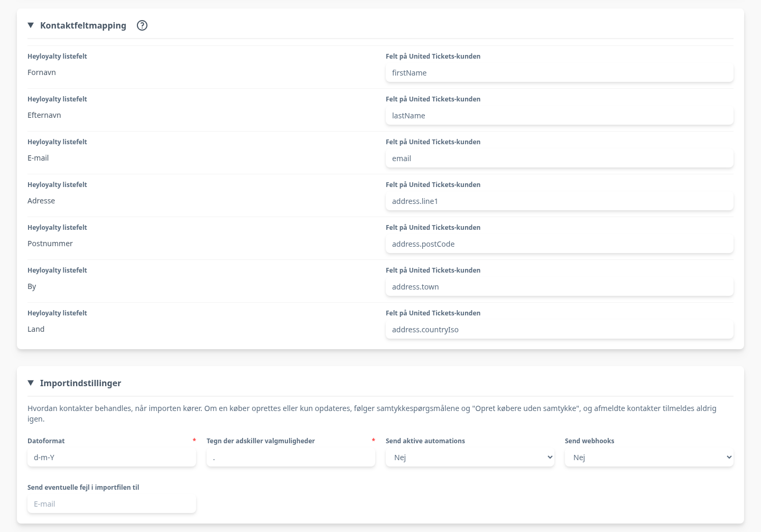Select the Send aktive automations label

(425, 441)
